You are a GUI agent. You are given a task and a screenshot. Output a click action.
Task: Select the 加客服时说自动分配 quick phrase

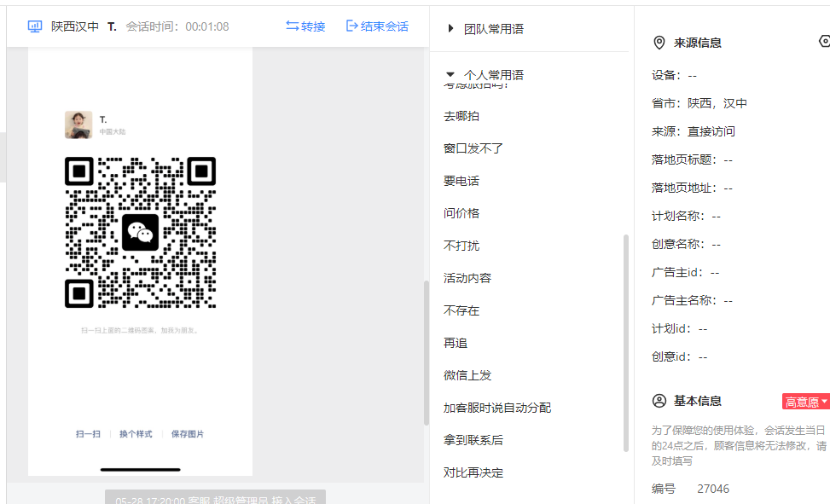[497, 408]
